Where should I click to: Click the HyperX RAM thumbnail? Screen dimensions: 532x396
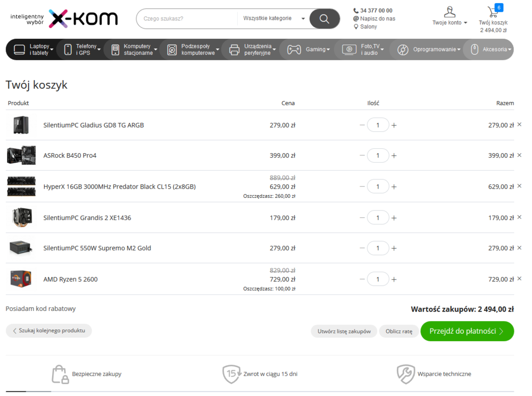[x=21, y=186]
